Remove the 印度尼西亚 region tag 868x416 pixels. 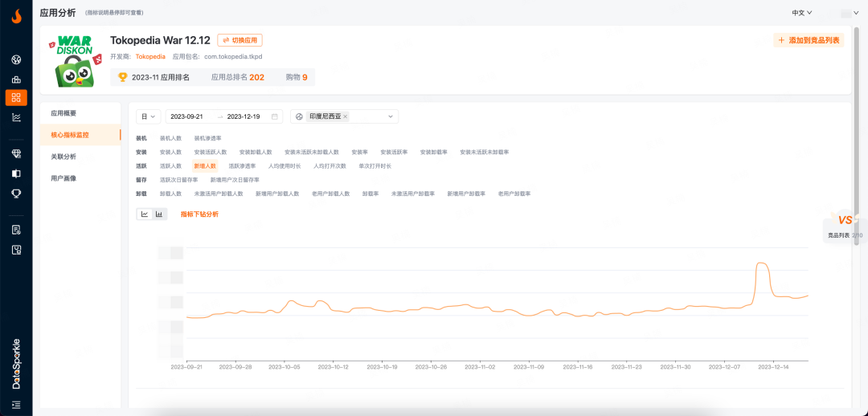pyautogui.click(x=346, y=116)
